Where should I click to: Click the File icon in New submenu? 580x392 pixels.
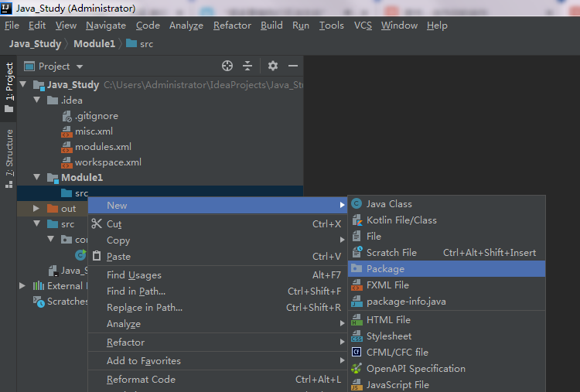click(x=357, y=236)
